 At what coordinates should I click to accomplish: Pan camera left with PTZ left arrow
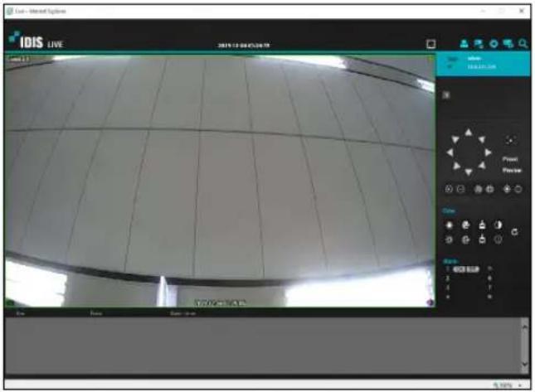[x=450, y=152]
